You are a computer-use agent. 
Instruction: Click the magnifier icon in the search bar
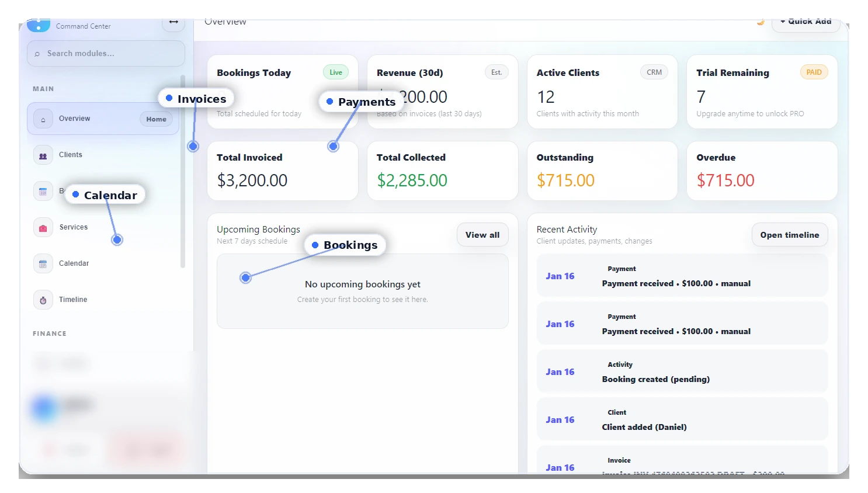coord(37,53)
